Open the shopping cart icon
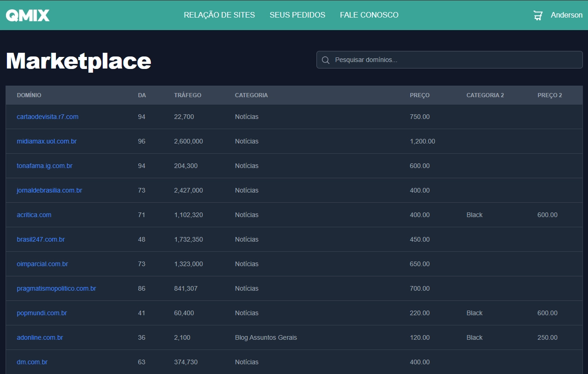Screen dimensions: 588x374 538,15
